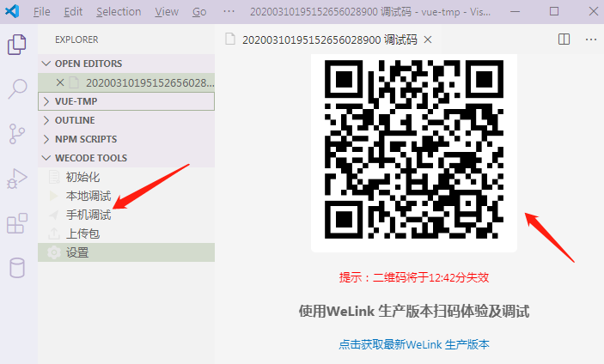Open the database cylinder view in activity bar
The height and width of the screenshot is (364, 604).
(x=17, y=268)
